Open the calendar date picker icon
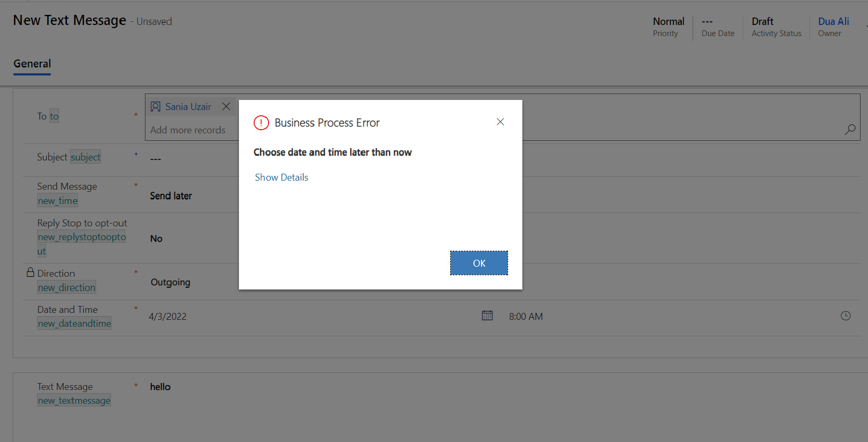The width and height of the screenshot is (868, 442). click(x=487, y=316)
